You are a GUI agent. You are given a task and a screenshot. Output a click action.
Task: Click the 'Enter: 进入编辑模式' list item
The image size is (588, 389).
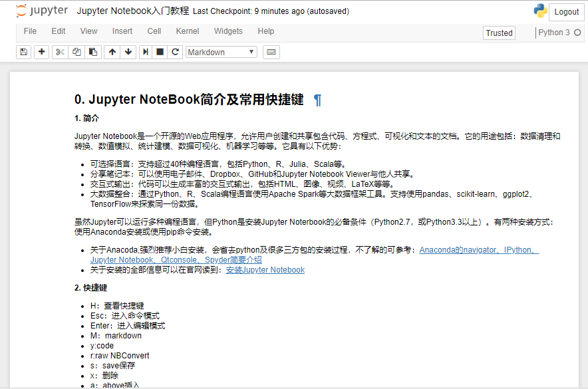pos(128,326)
